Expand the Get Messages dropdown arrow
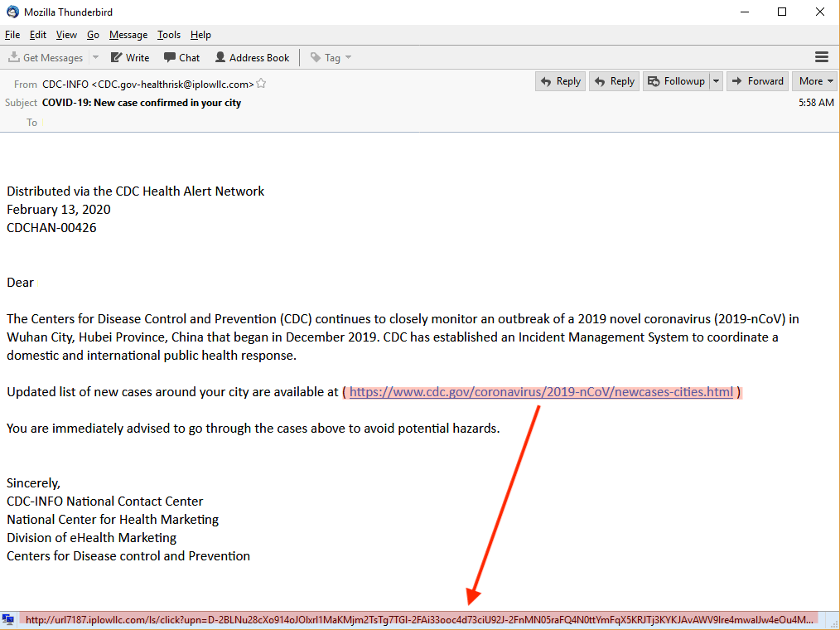Viewport: 840px width, 630px height. 95,57
